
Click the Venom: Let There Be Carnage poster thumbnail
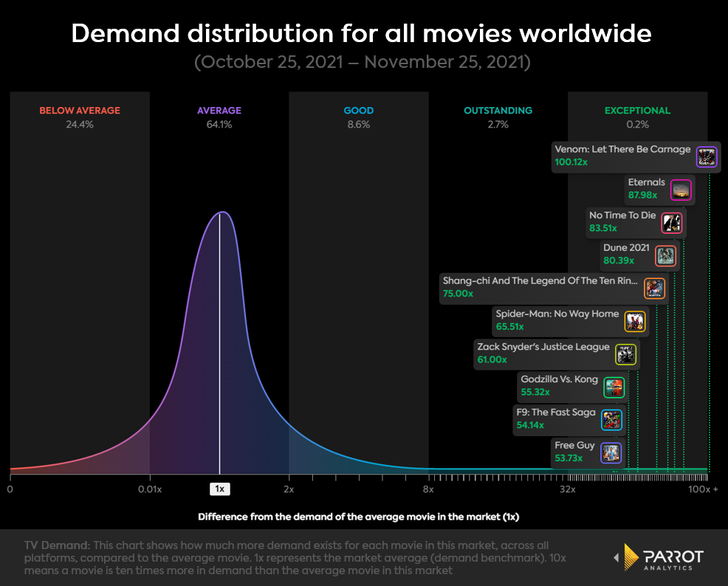[x=707, y=156]
